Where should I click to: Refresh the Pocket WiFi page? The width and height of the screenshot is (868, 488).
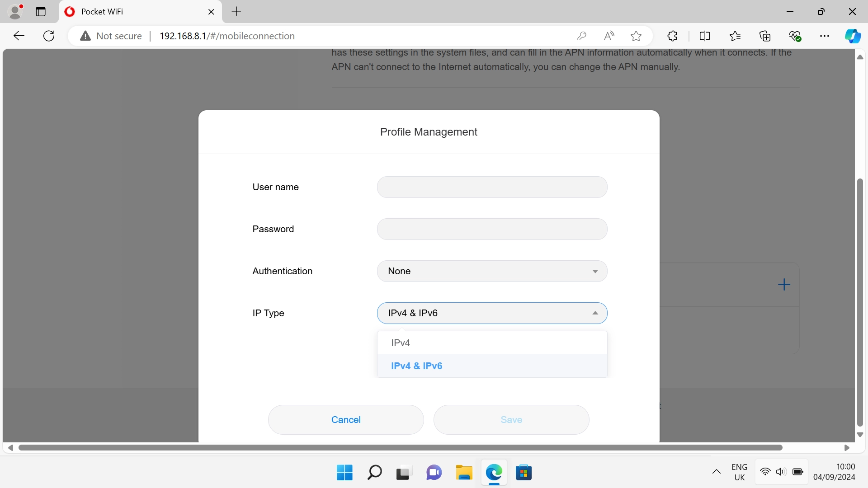(x=48, y=36)
